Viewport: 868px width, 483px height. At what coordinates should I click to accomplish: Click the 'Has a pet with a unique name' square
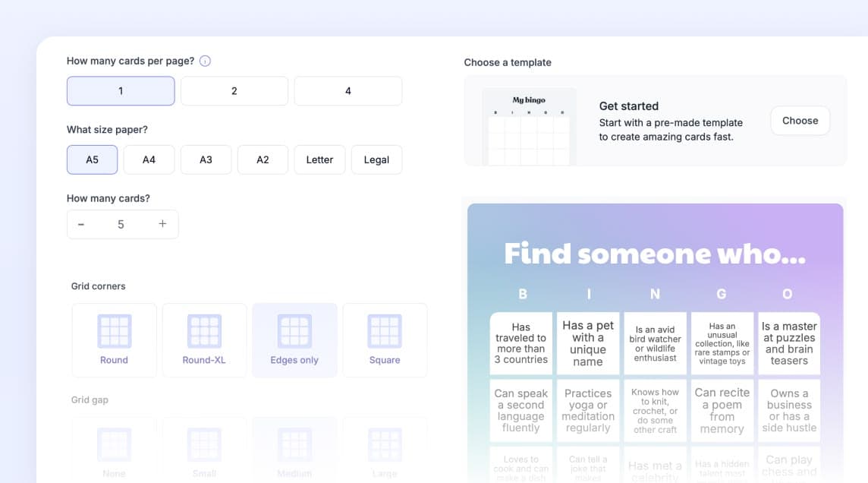[x=588, y=343]
